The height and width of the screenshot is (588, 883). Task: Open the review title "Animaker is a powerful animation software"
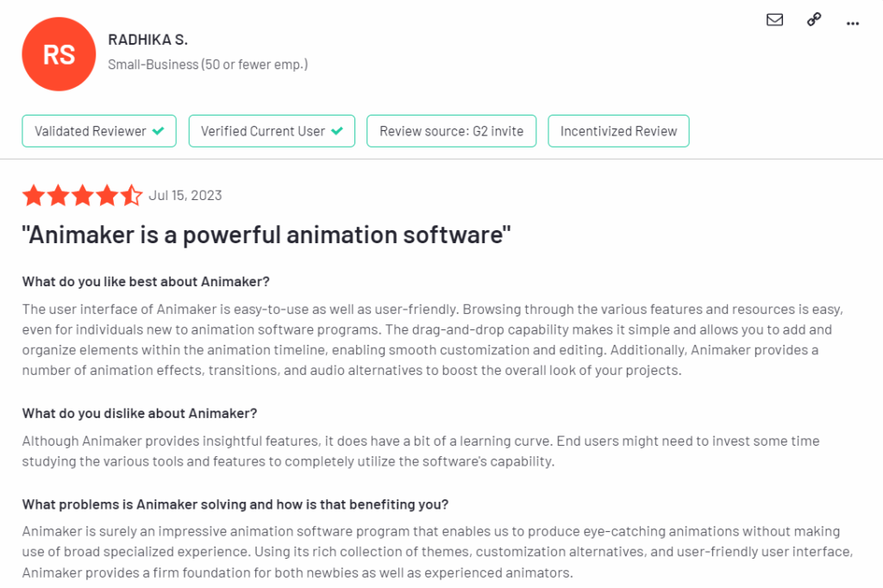[266, 235]
